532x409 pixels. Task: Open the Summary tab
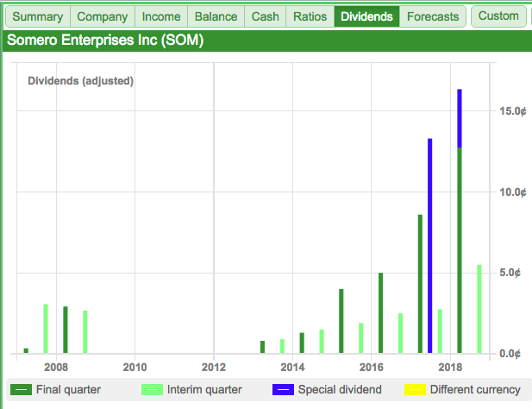point(38,16)
